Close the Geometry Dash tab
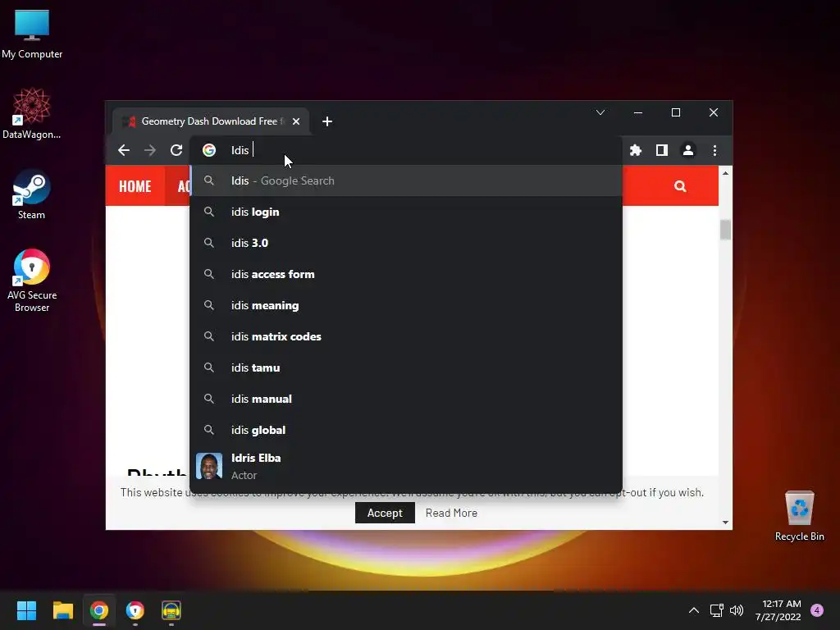The image size is (840, 630). [x=296, y=121]
